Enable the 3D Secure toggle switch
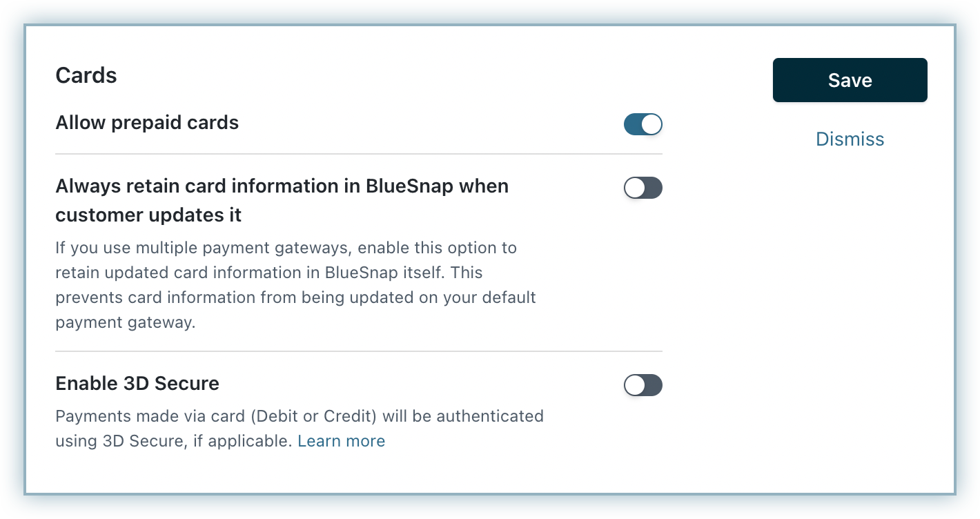The height and width of the screenshot is (519, 980). point(643,385)
